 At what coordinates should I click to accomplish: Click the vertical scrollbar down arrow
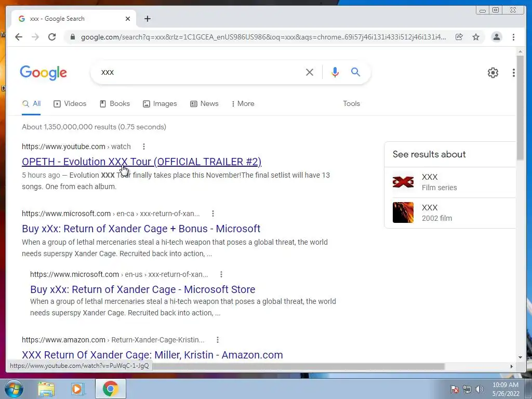pyautogui.click(x=520, y=357)
